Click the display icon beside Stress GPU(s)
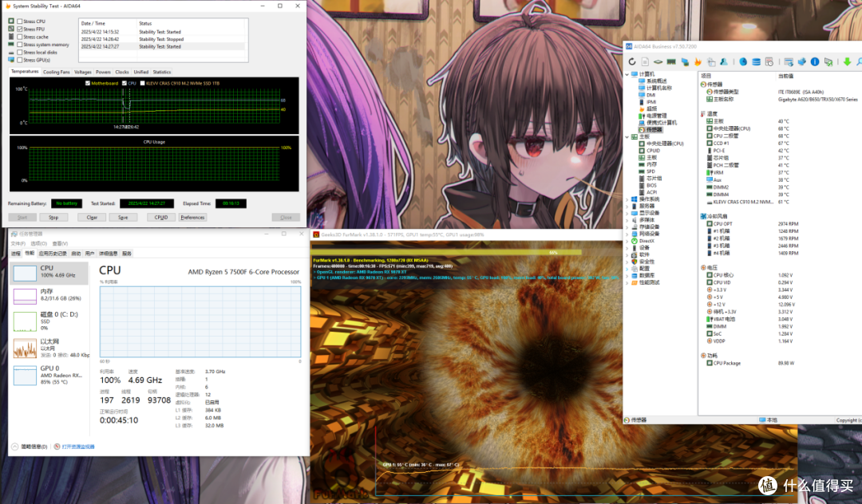Image resolution: width=862 pixels, height=504 pixels. [x=11, y=59]
